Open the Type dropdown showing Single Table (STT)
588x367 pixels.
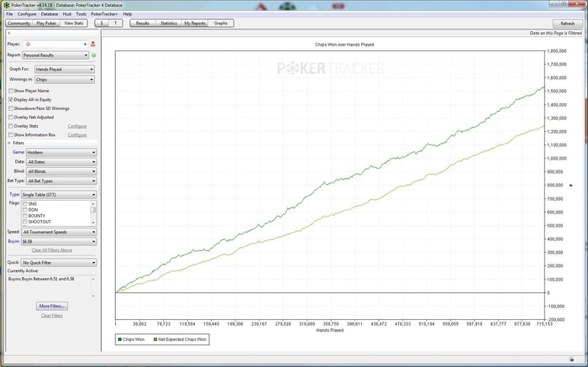tap(59, 195)
